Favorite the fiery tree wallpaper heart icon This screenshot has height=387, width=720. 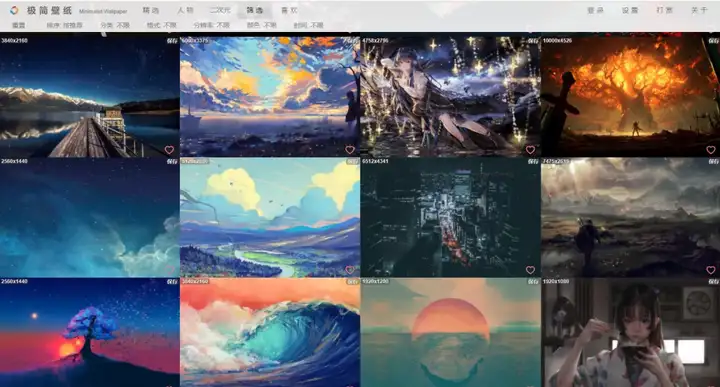click(x=710, y=150)
